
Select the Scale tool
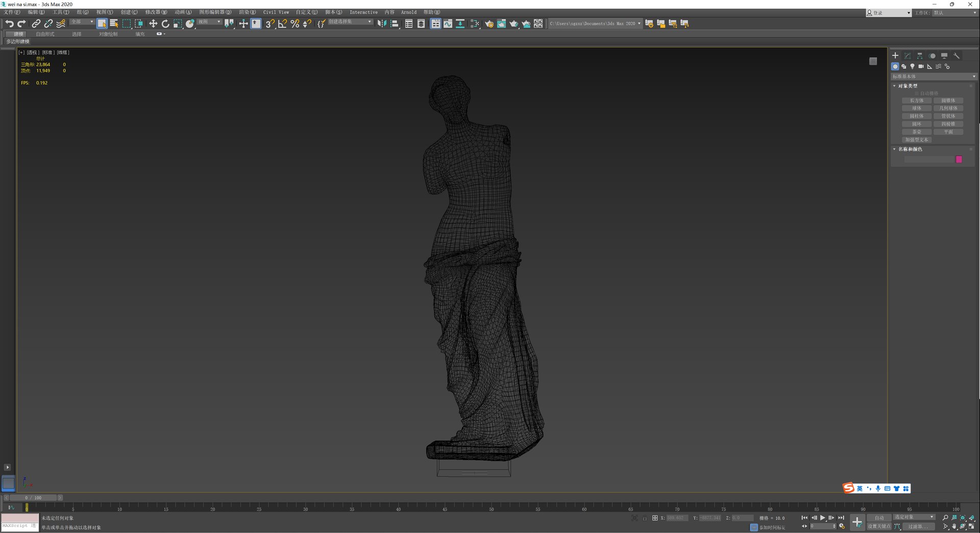[177, 23]
